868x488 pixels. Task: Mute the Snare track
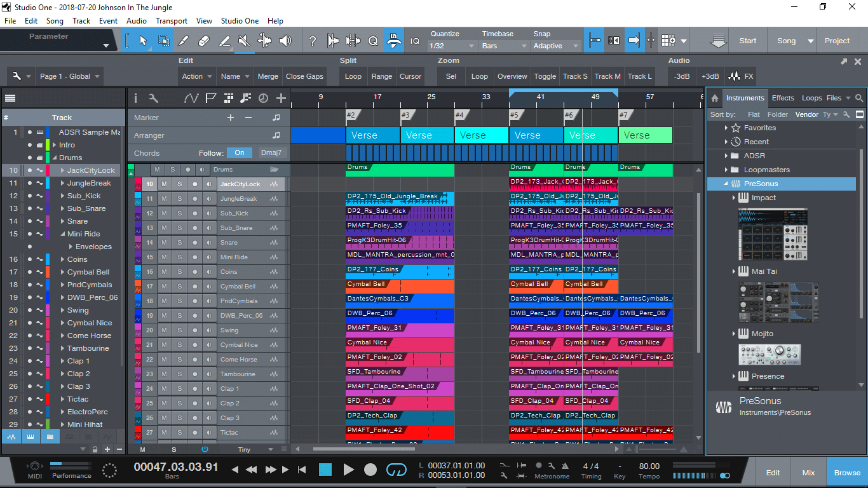(164, 243)
